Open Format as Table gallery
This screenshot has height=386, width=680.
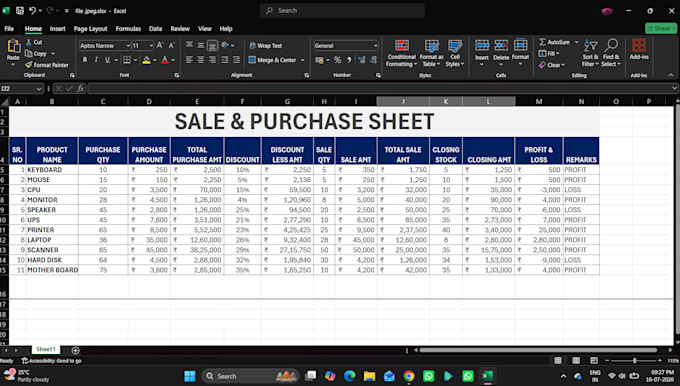click(431, 53)
